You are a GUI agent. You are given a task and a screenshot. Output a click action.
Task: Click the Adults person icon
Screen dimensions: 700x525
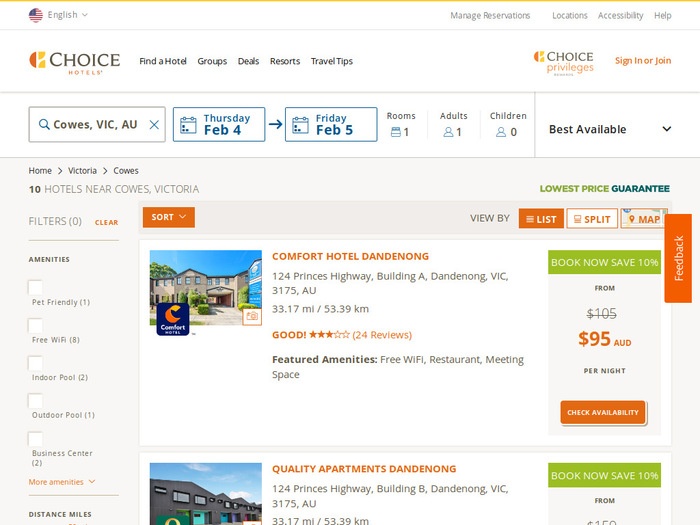(448, 132)
